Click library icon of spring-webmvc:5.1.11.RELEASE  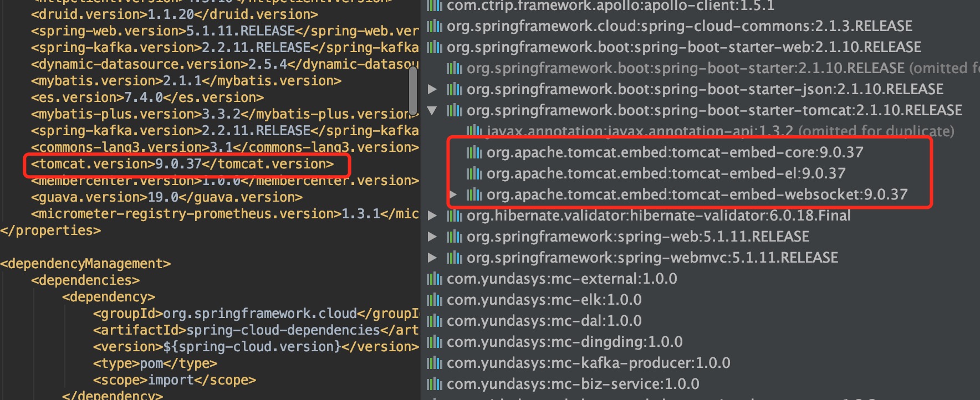[x=455, y=258]
